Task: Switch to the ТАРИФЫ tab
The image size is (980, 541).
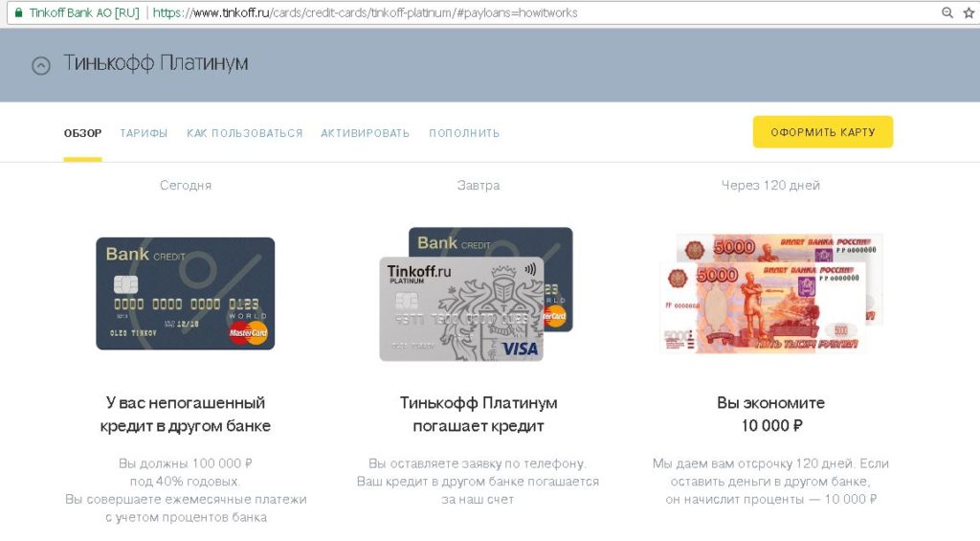Action: (x=144, y=133)
